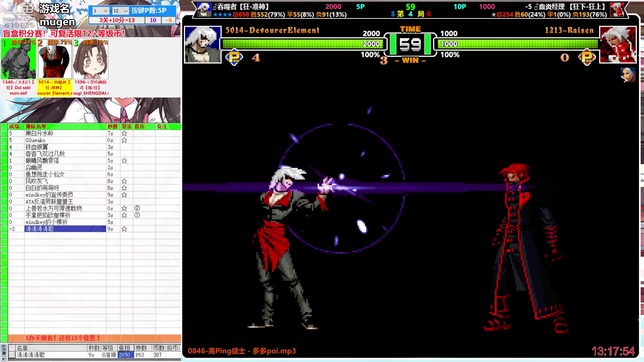The width and height of the screenshot is (644, 362).
Task: Click the 鱼翅 header in bottom table
Action: coord(125,348)
